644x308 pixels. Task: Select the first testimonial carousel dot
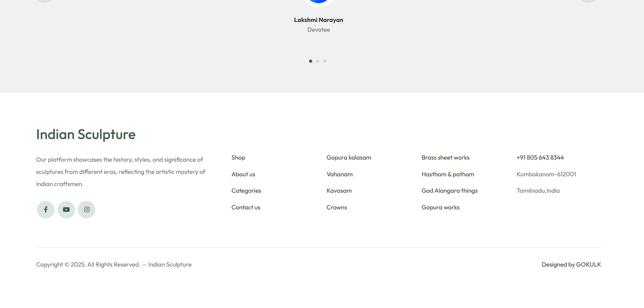(x=310, y=61)
